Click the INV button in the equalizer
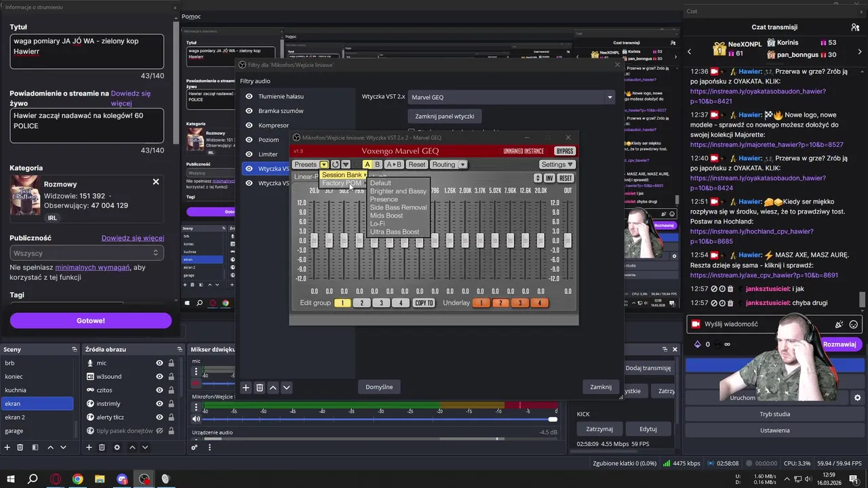The width and height of the screenshot is (868, 488). click(x=550, y=178)
